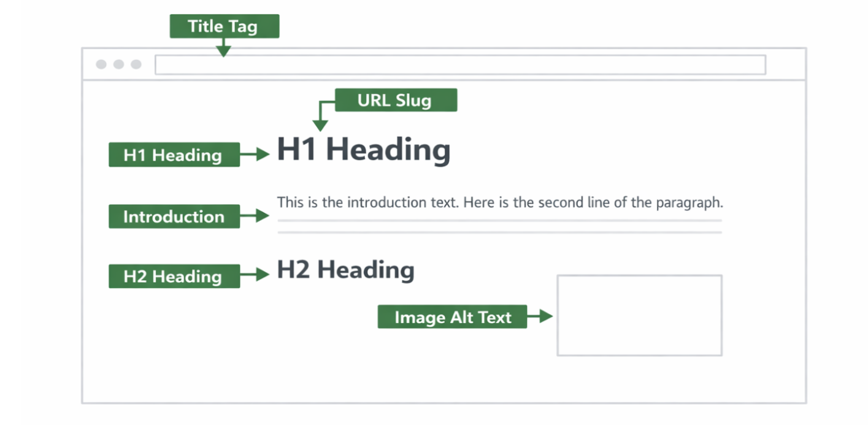The width and height of the screenshot is (868, 425).
Task: Click the large H1 Heading title text
Action: tap(364, 150)
